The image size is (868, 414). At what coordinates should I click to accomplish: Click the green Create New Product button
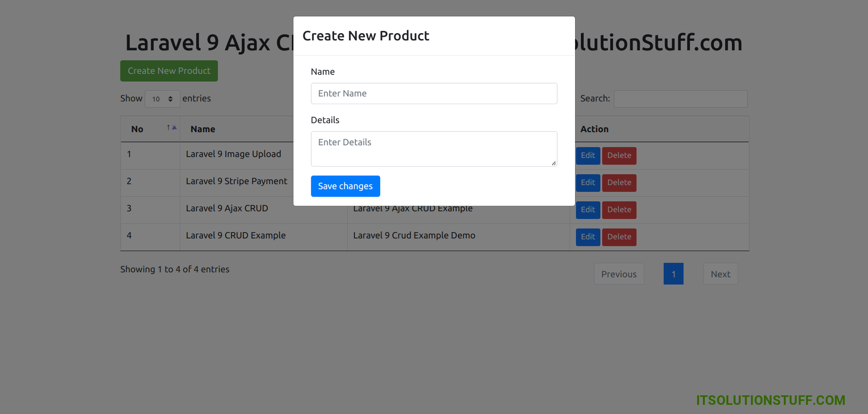(x=169, y=71)
